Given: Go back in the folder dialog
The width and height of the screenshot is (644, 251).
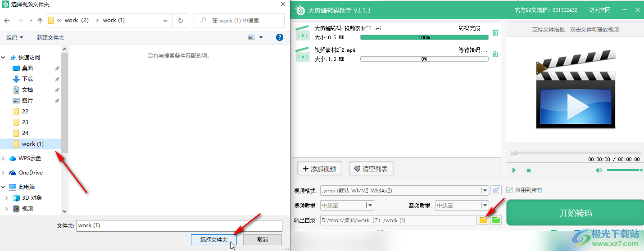Looking at the screenshot, I should [x=7, y=20].
